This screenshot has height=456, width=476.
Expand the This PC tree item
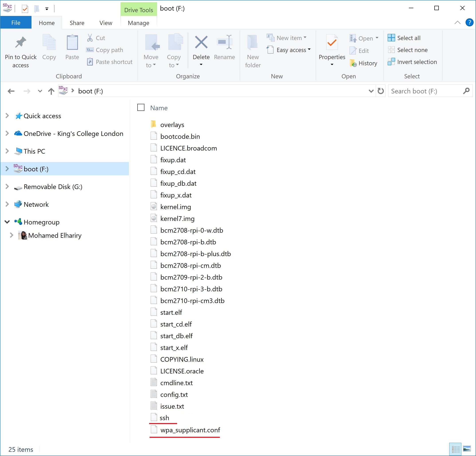(x=7, y=151)
